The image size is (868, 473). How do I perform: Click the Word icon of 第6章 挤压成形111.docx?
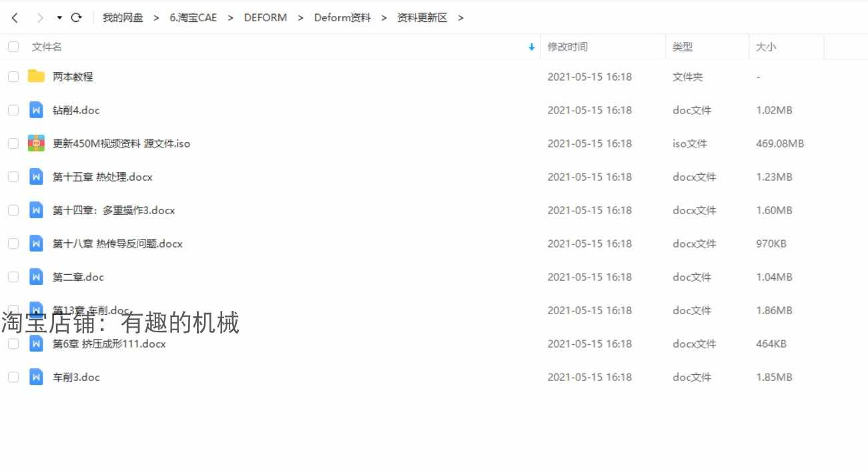click(x=36, y=344)
